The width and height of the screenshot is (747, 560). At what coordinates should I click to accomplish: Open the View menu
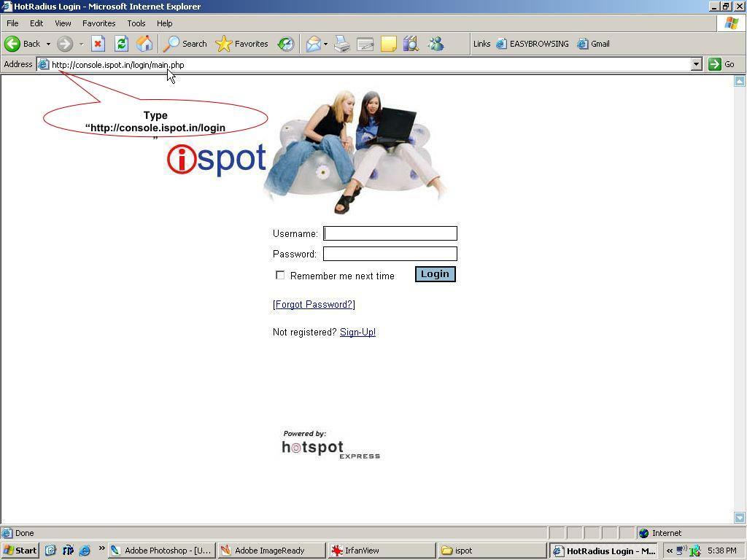point(63,23)
